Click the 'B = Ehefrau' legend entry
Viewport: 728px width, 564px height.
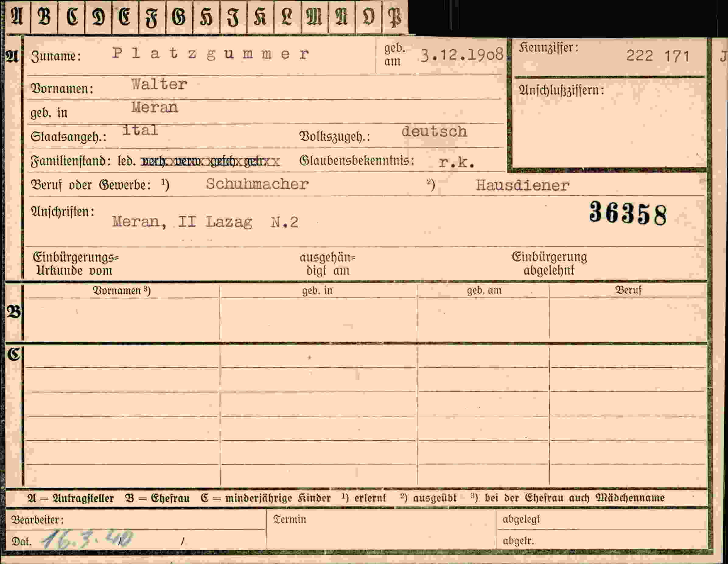157,498
